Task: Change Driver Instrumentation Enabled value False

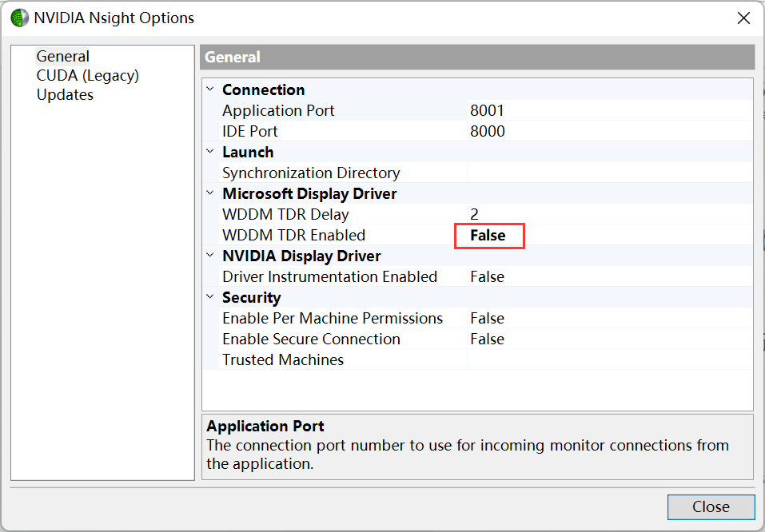Action: click(x=609, y=276)
